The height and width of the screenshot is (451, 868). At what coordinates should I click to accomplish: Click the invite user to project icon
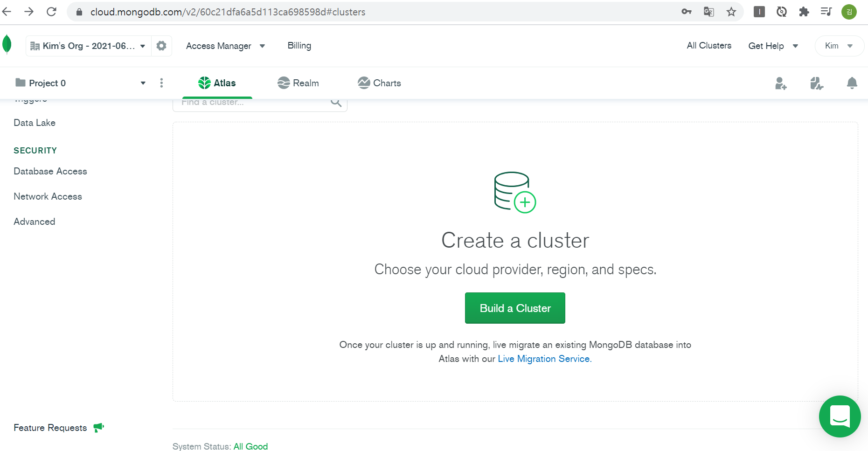coord(781,83)
